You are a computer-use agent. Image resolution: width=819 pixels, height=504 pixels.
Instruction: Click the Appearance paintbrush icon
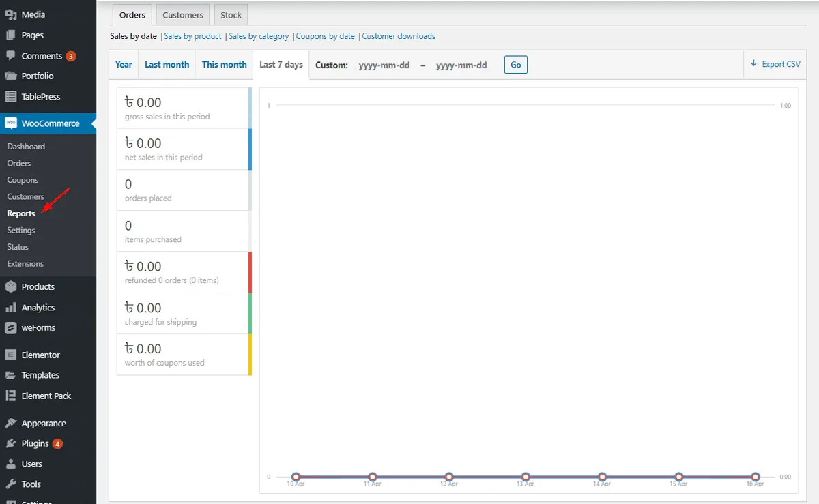click(11, 423)
